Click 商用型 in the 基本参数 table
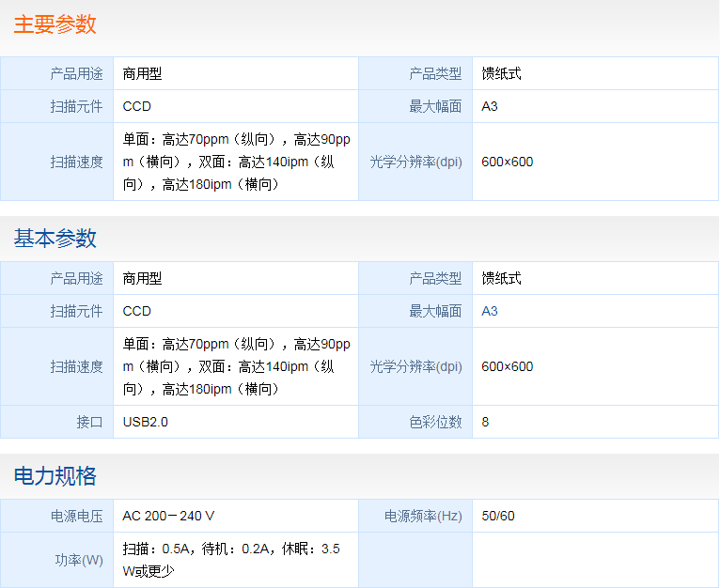Image resolution: width=720 pixels, height=588 pixels. pyautogui.click(x=142, y=278)
